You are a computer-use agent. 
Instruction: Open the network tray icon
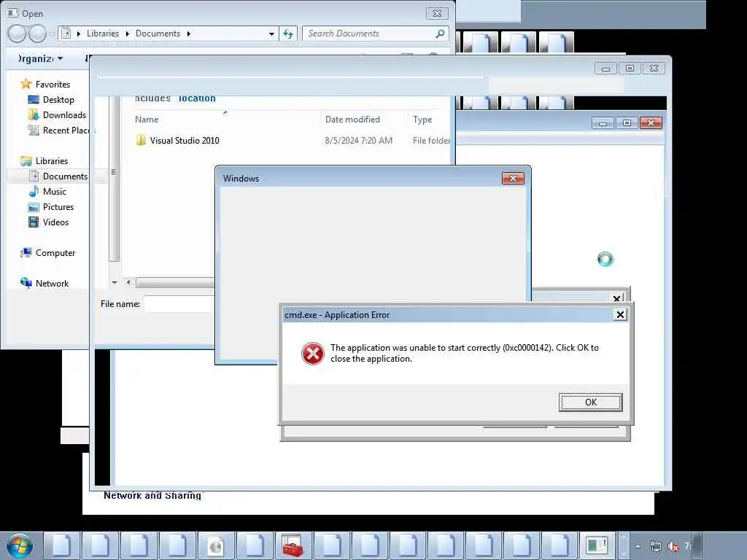click(x=656, y=547)
